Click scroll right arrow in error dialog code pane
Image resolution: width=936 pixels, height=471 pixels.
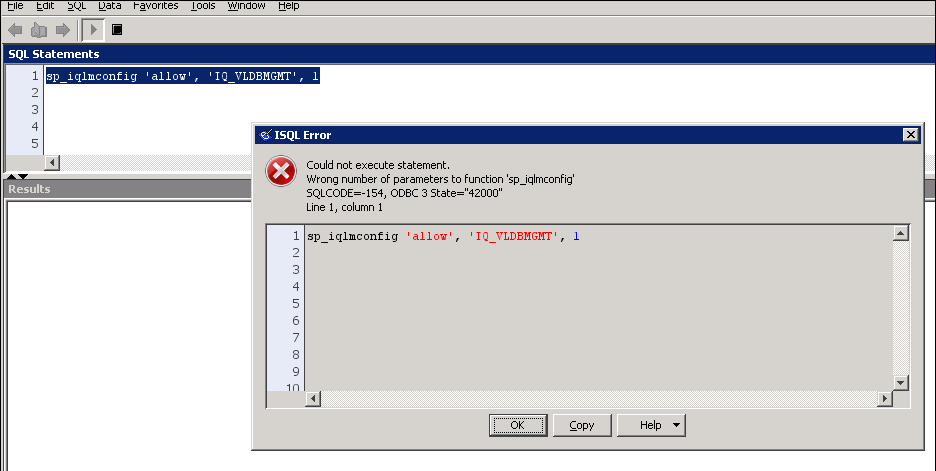point(885,399)
